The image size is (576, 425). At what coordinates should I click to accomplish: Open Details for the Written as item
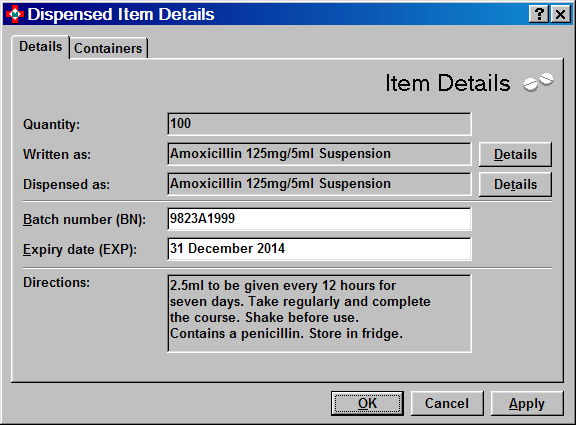click(515, 154)
